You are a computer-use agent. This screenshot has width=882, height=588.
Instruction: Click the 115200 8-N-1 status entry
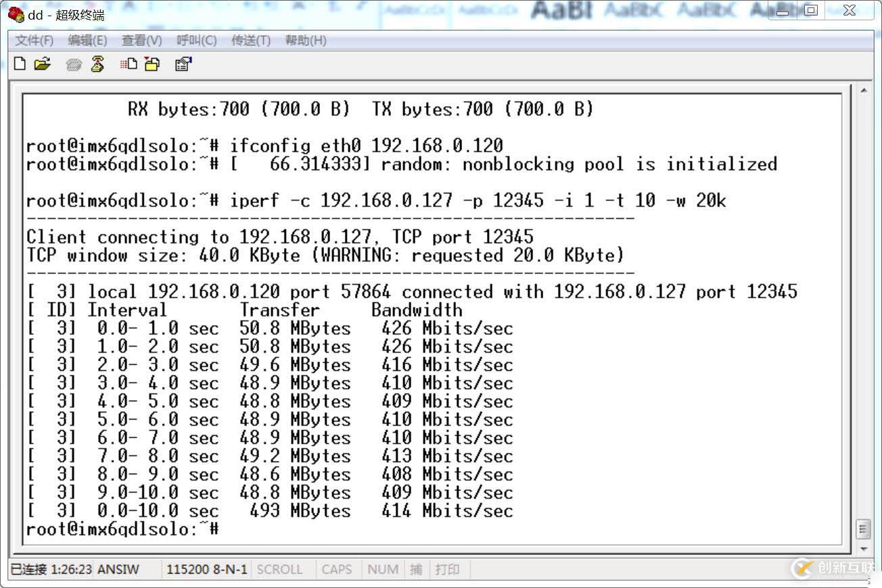pyautogui.click(x=207, y=569)
